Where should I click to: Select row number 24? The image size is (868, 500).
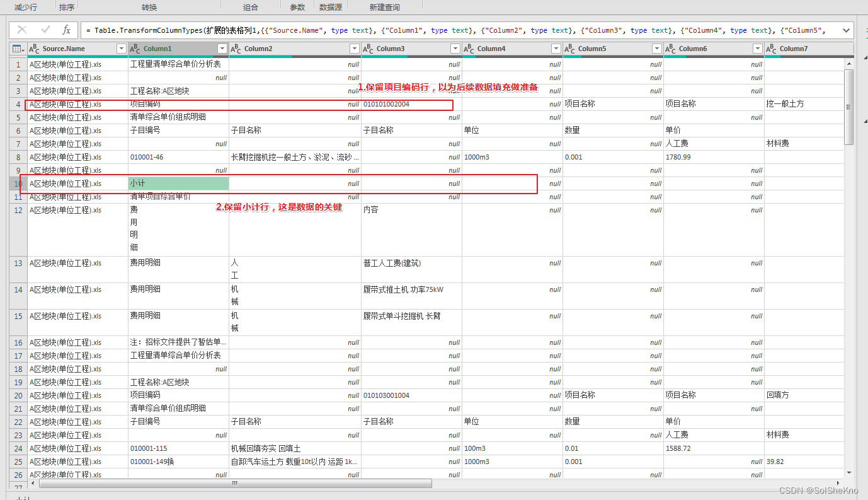[x=18, y=448]
